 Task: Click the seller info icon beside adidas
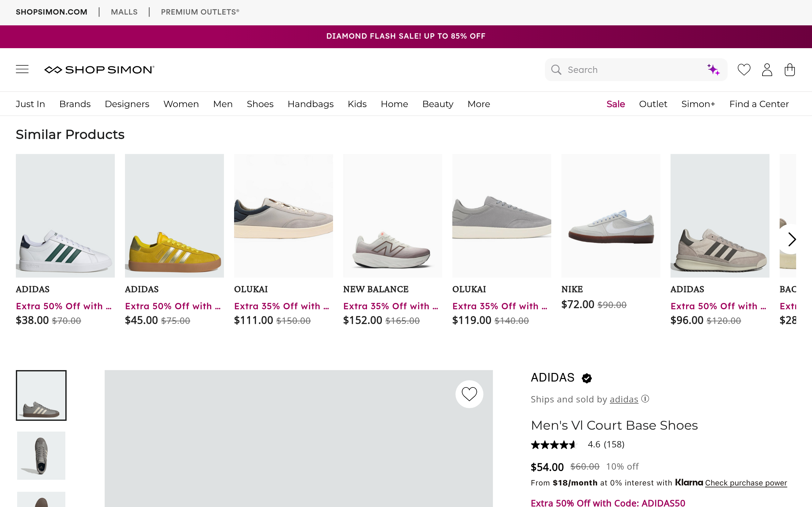(645, 399)
